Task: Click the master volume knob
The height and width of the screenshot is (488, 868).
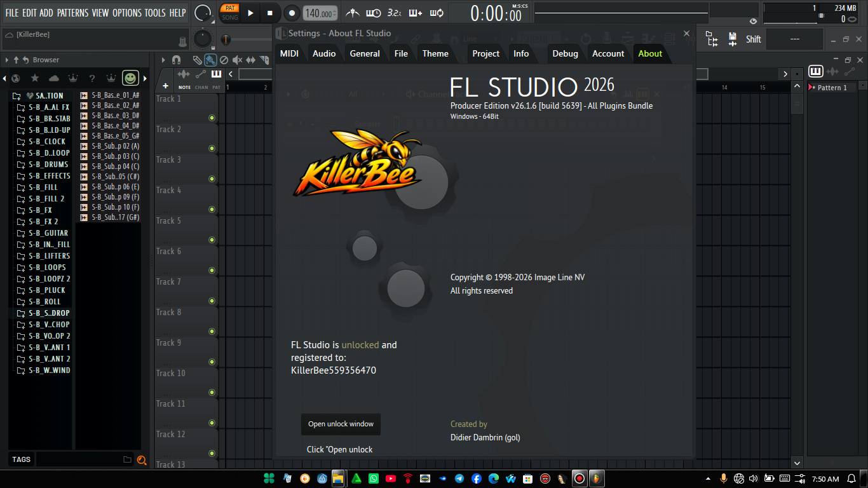Action: tap(203, 13)
